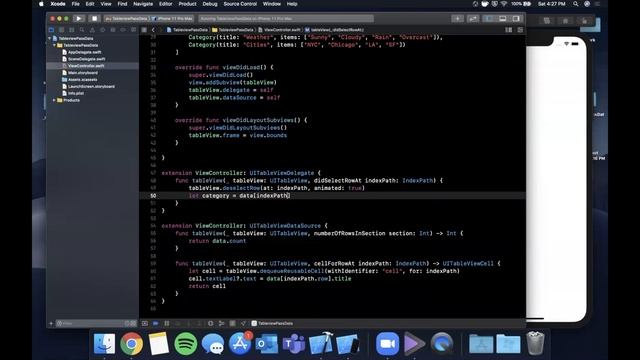Click the editor options icon
Viewport: 640px width, 360px height.
coord(509,30)
